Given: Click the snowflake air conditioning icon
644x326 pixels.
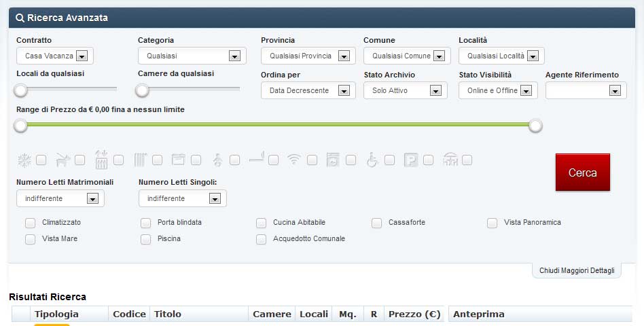Looking at the screenshot, I should (x=24, y=160).
